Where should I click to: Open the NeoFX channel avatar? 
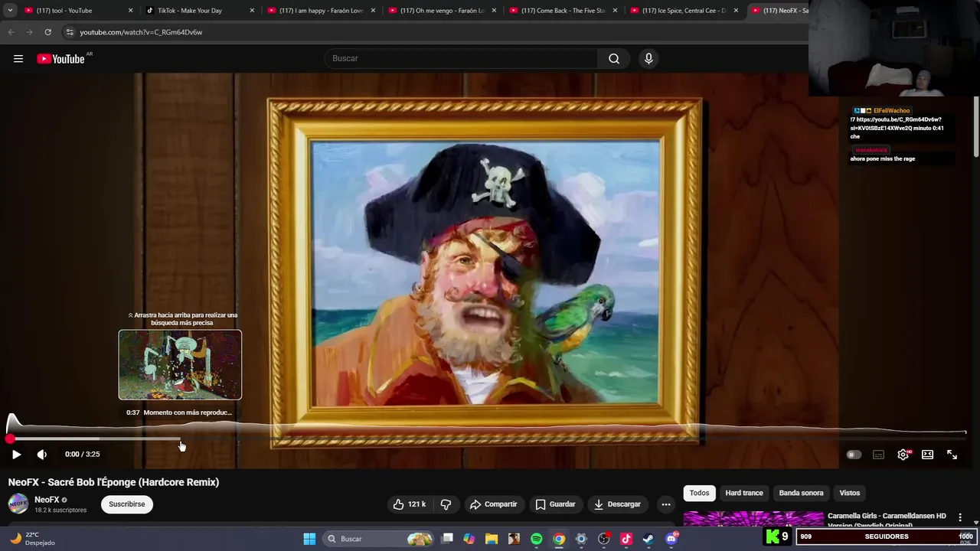(18, 504)
